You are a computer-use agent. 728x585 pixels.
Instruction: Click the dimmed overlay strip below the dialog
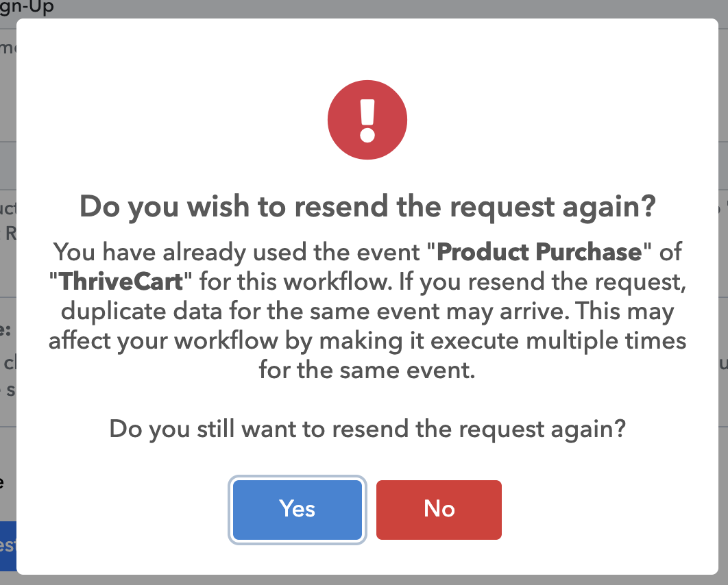pyautogui.click(x=367, y=580)
